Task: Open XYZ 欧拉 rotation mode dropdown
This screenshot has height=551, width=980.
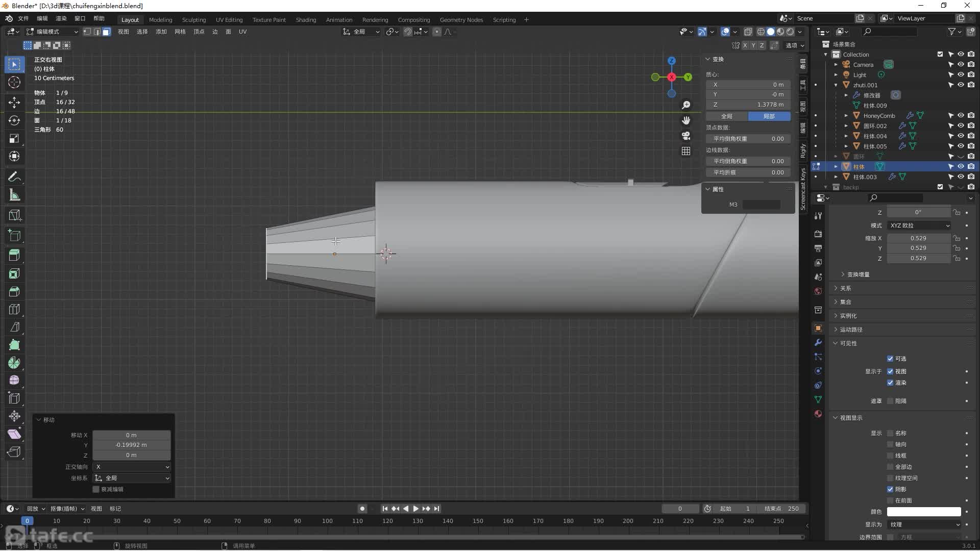Action: point(919,226)
